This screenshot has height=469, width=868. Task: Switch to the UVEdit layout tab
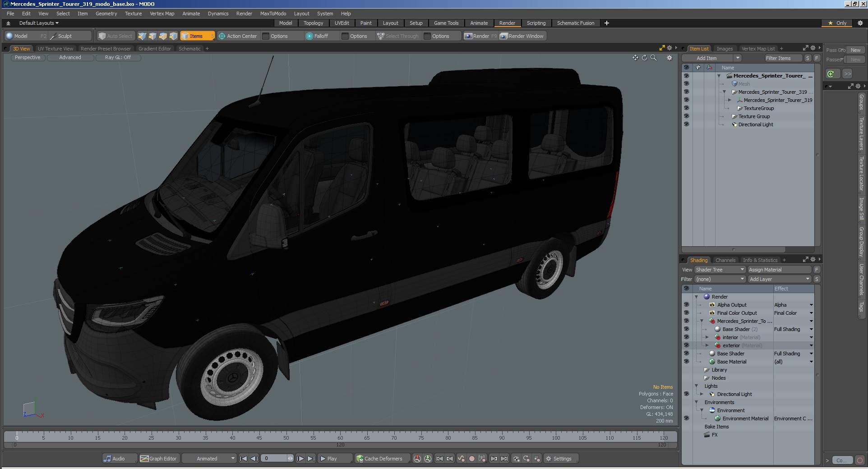click(x=342, y=23)
